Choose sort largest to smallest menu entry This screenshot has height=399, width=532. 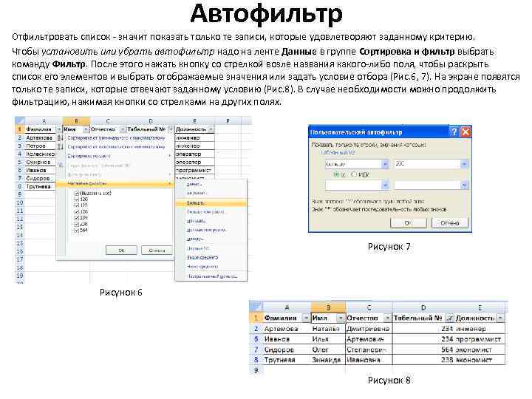pyautogui.click(x=115, y=146)
